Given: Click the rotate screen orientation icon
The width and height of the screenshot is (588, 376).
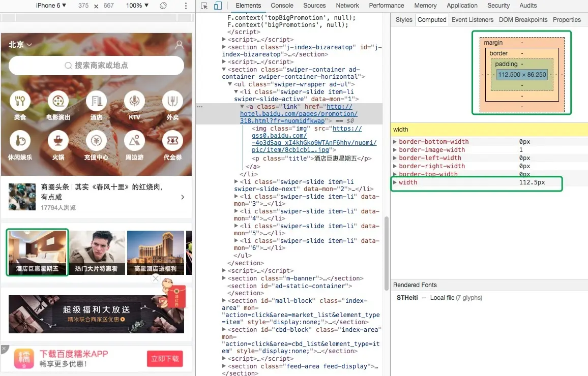Looking at the screenshot, I should click(163, 6).
